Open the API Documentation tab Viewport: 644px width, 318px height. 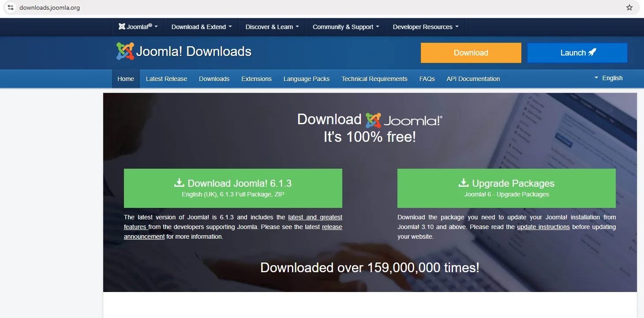tap(473, 79)
